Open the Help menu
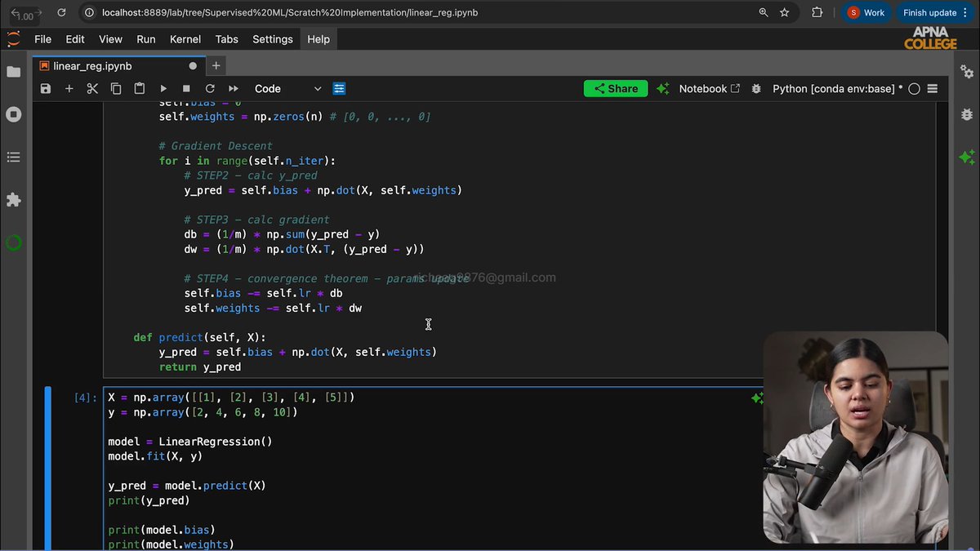 coord(318,39)
